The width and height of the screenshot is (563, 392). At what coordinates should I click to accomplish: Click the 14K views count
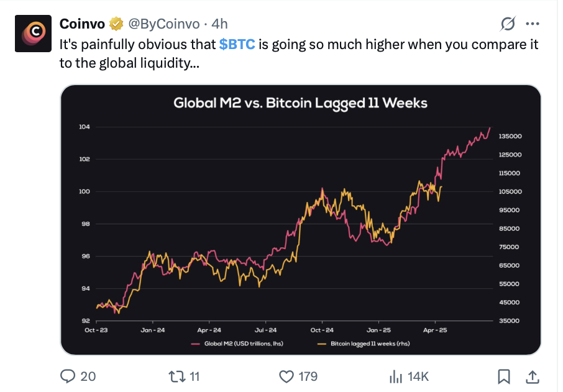418,376
